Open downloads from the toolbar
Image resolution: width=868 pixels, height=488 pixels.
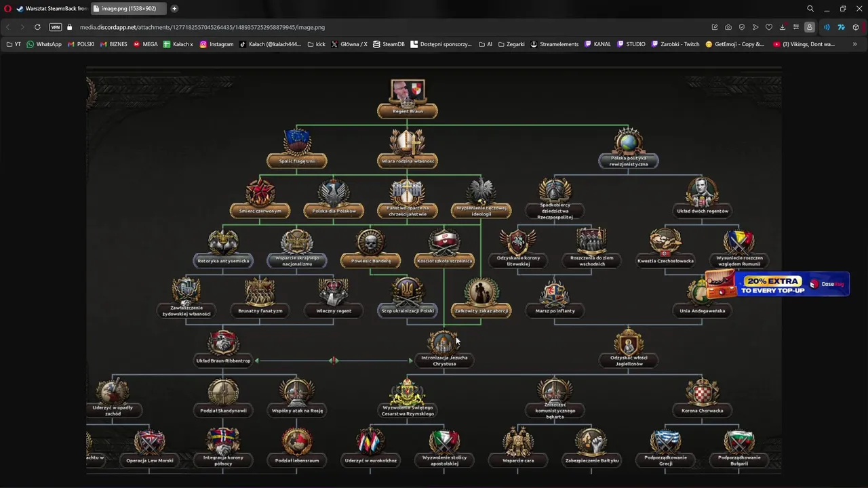click(x=783, y=27)
